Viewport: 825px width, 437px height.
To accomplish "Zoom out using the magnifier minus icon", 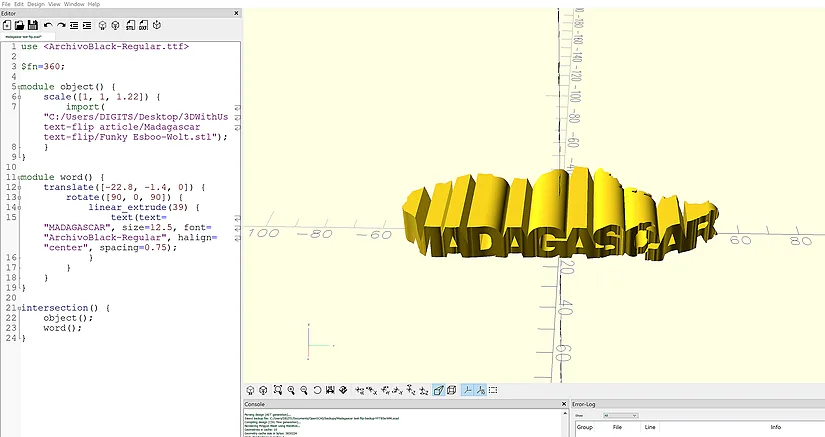I will click(x=304, y=390).
